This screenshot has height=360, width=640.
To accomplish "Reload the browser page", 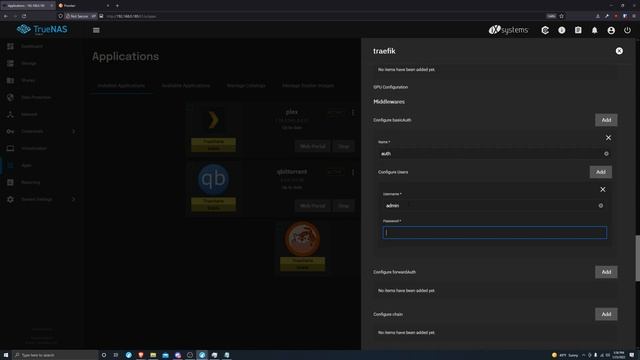I will [x=24, y=16].
